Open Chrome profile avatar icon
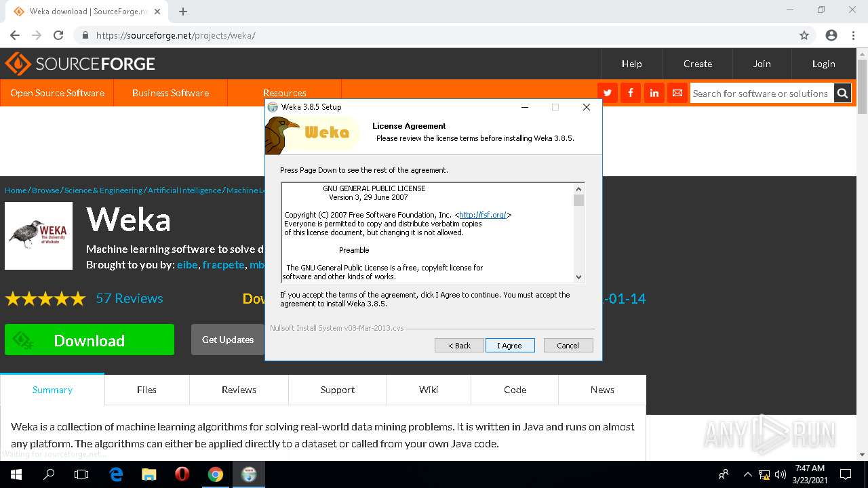 tap(831, 35)
